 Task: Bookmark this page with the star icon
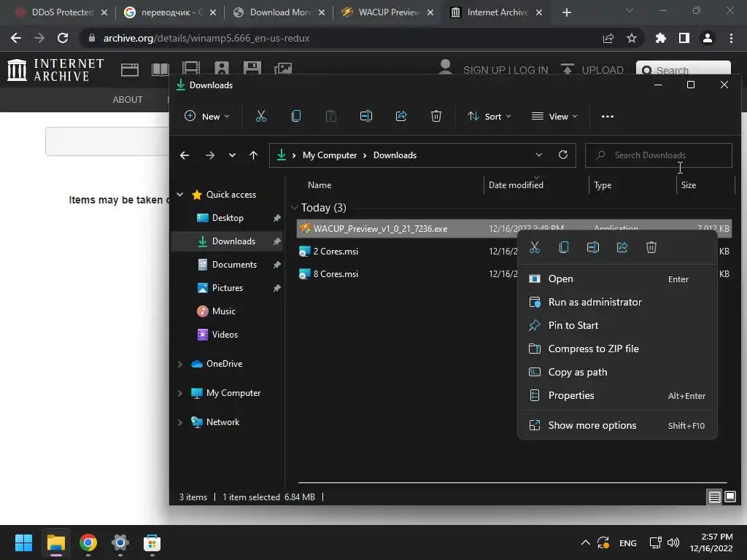coord(632,38)
